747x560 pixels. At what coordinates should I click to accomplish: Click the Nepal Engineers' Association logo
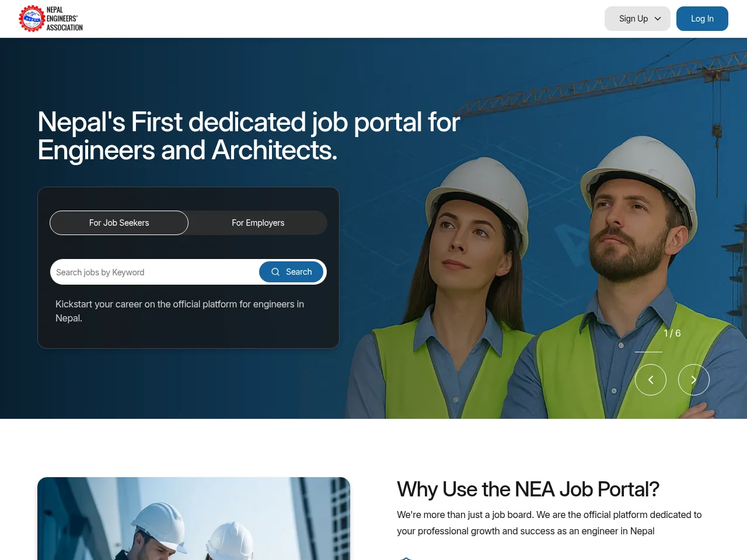point(51,19)
